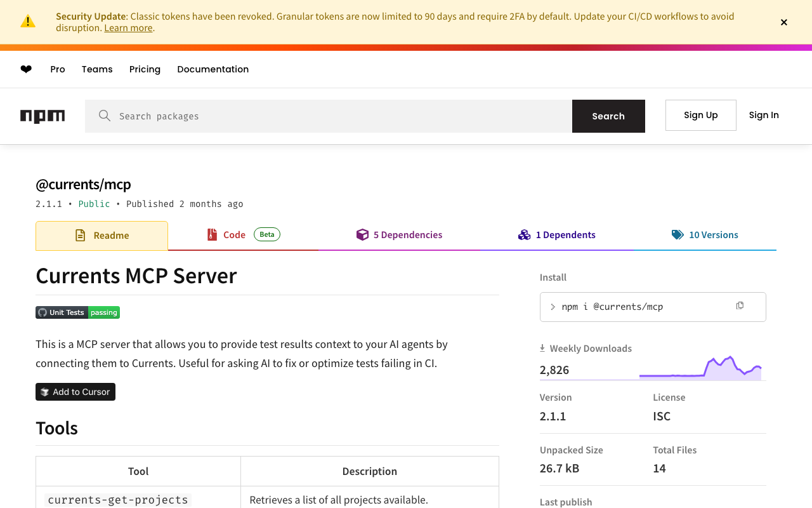Focus the Search packages input field
The height and width of the screenshot is (508, 812).
tap(336, 116)
